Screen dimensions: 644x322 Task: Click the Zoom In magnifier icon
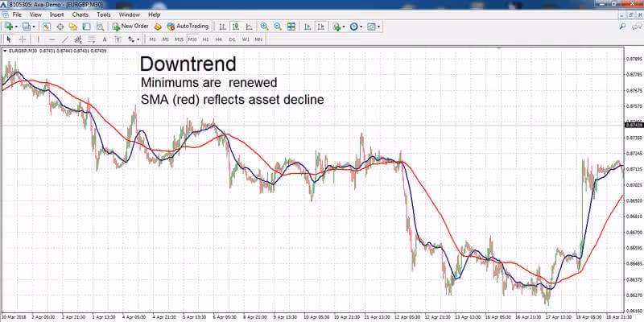[265, 27]
